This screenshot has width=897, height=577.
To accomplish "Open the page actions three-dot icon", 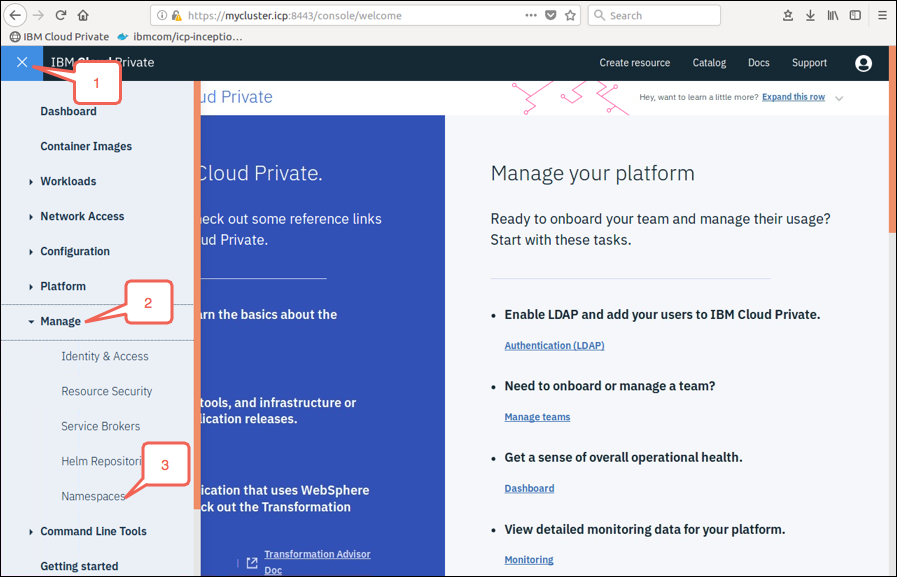I will pyautogui.click(x=531, y=15).
